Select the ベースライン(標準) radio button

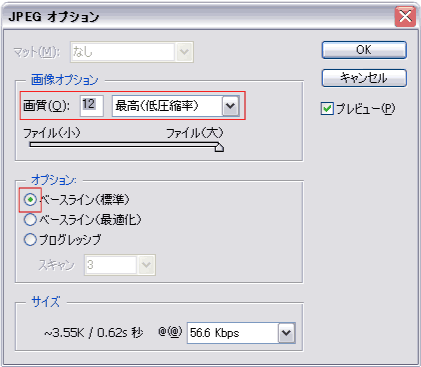pyautogui.click(x=30, y=200)
